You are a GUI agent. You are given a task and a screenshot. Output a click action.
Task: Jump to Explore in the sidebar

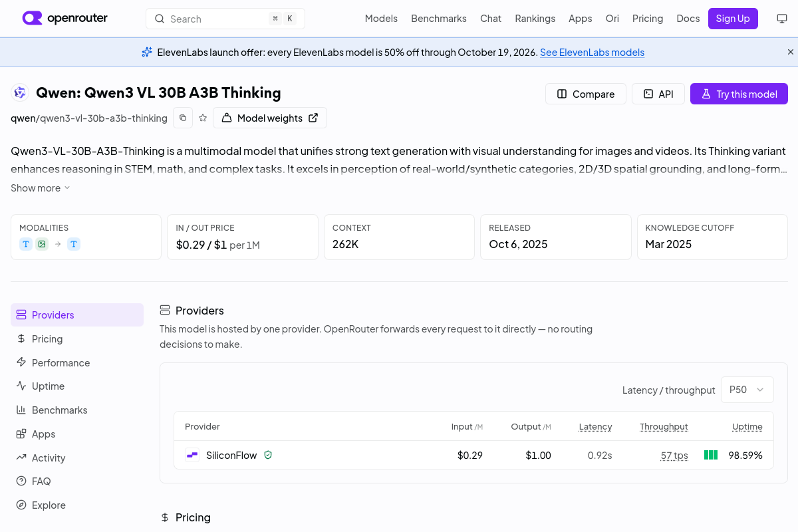coord(77,505)
